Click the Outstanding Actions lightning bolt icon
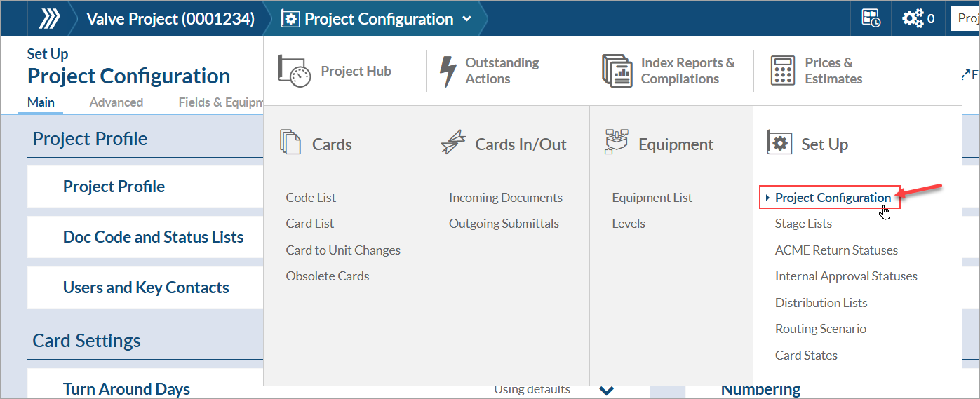Viewport: 980px width, 399px height. (448, 71)
